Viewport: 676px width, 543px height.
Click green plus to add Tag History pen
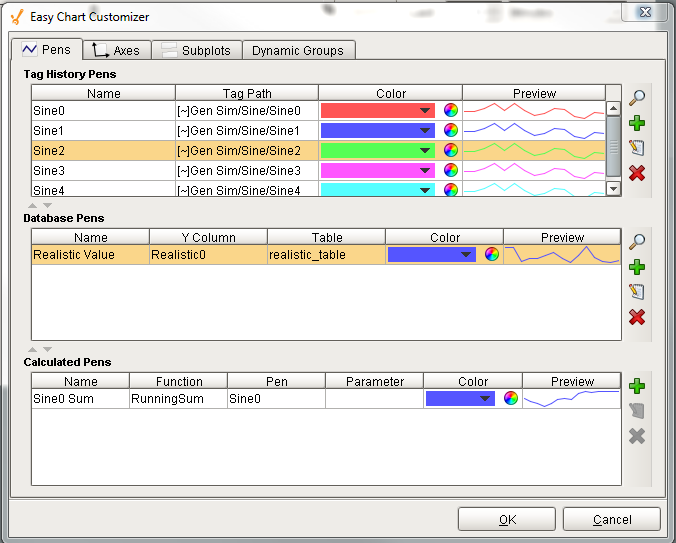(x=637, y=123)
